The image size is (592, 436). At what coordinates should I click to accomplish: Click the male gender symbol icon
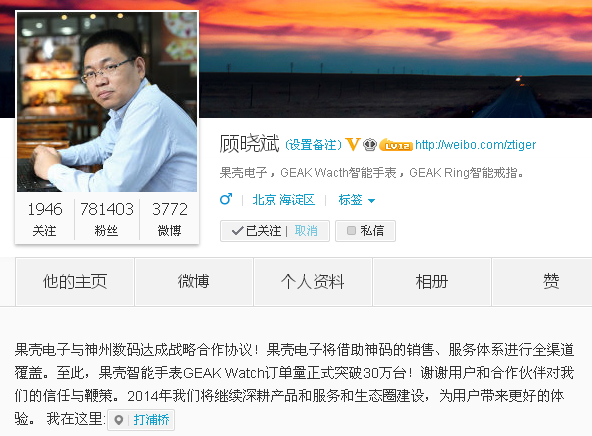pyautogui.click(x=226, y=199)
